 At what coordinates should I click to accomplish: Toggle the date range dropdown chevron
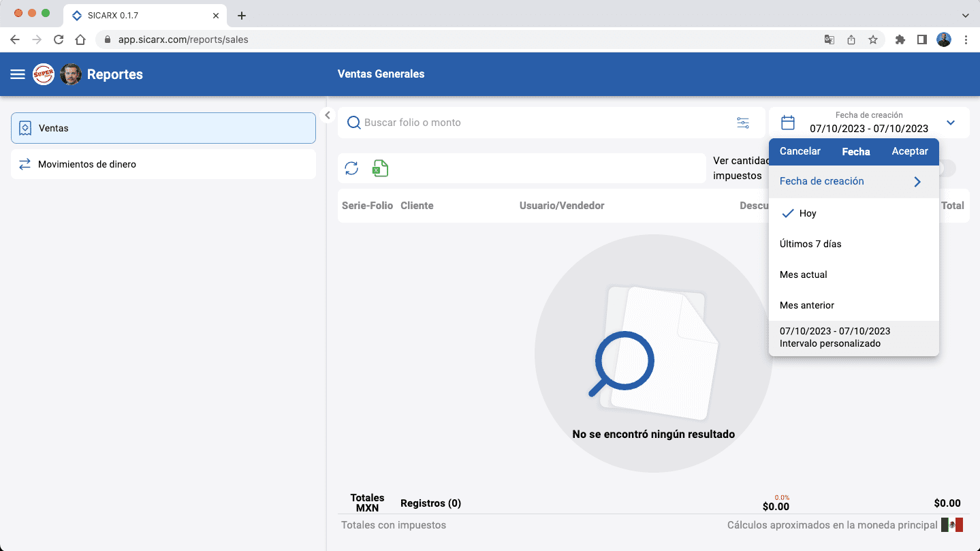point(951,123)
